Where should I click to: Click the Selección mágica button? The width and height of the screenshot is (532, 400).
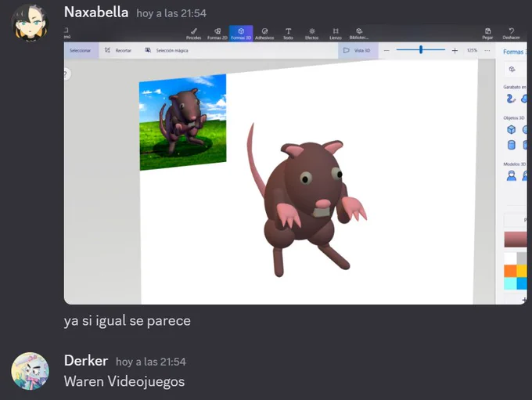(x=167, y=51)
